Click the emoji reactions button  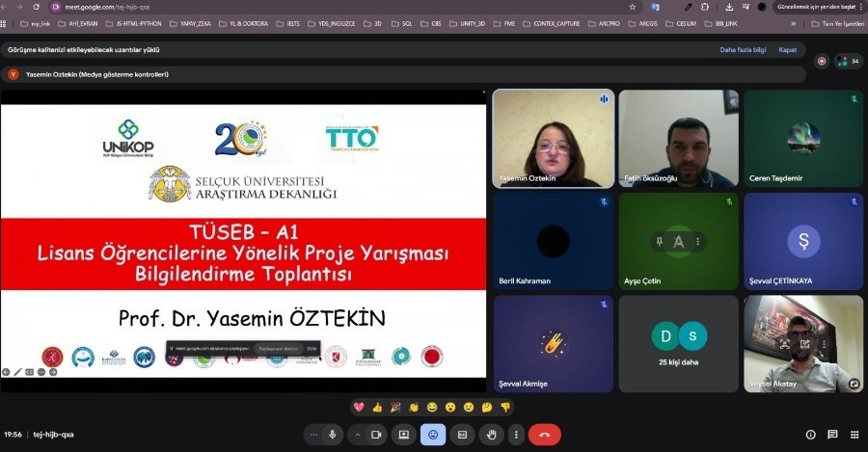tap(432, 435)
